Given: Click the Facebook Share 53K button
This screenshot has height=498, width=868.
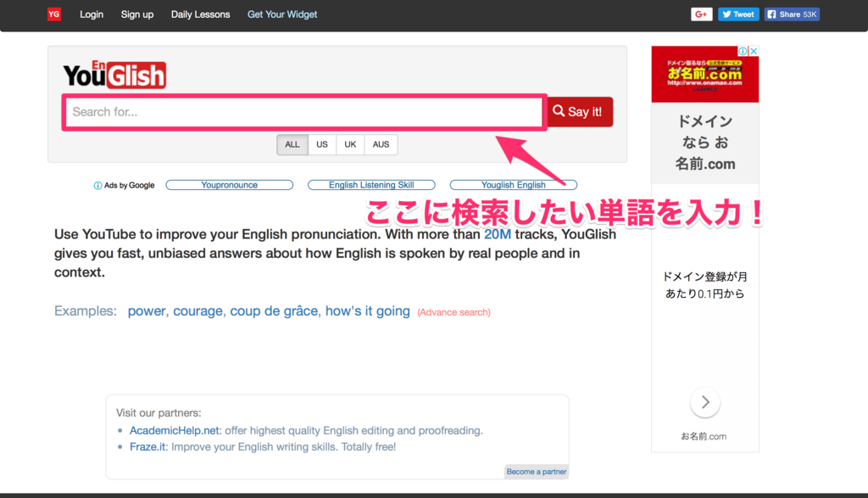Looking at the screenshot, I should click(x=793, y=14).
